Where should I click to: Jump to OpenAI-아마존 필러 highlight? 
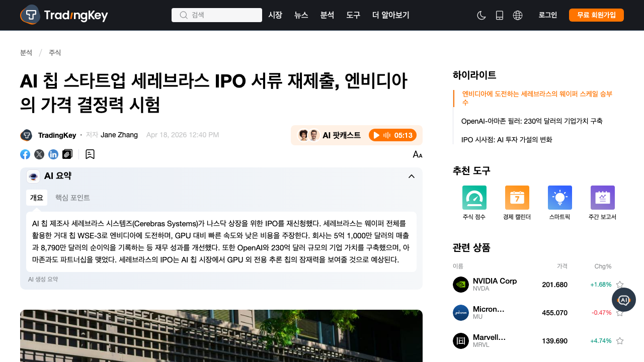(532, 121)
